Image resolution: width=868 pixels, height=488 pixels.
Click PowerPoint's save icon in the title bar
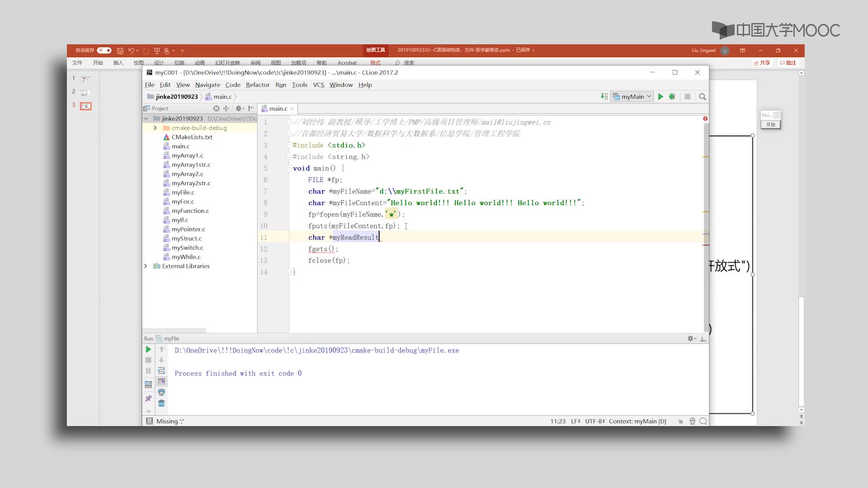pos(120,51)
